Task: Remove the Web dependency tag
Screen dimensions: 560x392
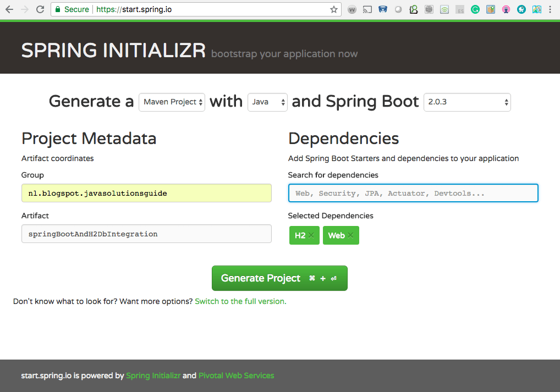Action: point(350,235)
